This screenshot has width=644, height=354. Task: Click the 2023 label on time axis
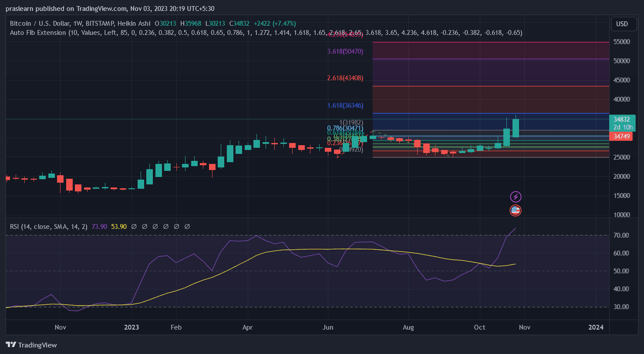click(133, 327)
